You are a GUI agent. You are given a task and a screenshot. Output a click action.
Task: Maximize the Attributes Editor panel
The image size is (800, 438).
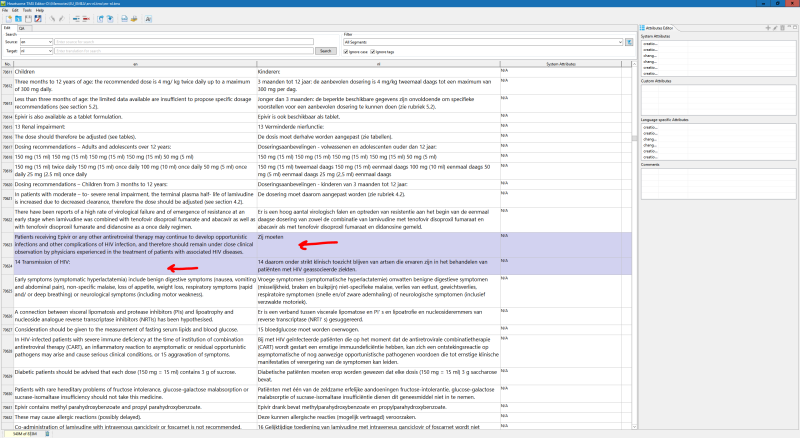click(795, 28)
